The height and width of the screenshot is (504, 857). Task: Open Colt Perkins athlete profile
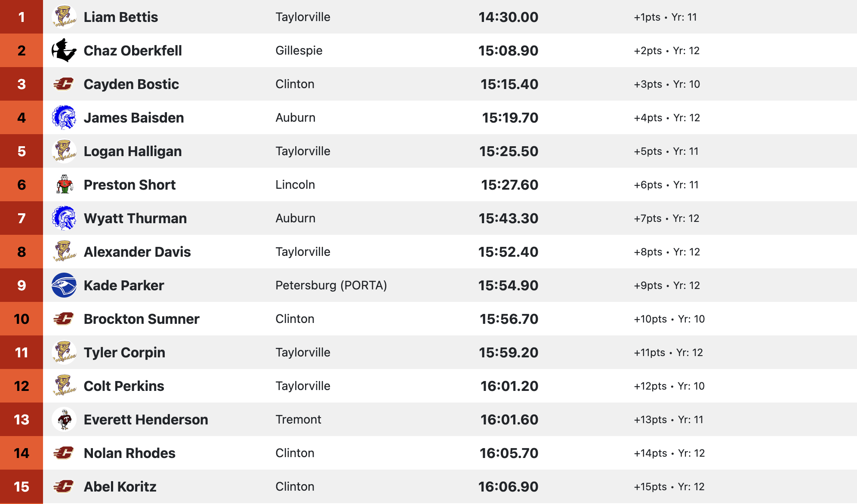tap(124, 386)
